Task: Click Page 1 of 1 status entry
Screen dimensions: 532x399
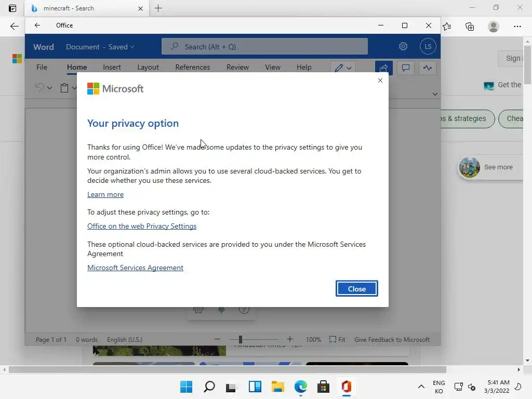Action: coord(51,340)
